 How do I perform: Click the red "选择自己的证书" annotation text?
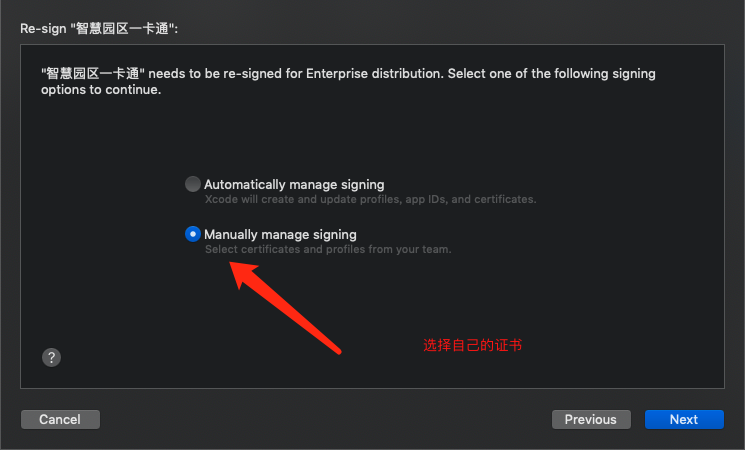coord(472,345)
